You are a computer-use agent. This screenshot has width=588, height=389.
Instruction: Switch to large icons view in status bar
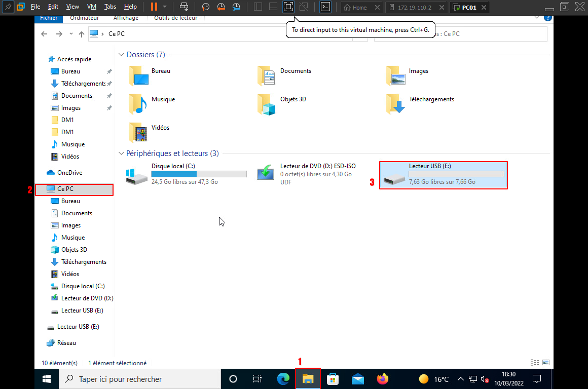[x=545, y=363]
